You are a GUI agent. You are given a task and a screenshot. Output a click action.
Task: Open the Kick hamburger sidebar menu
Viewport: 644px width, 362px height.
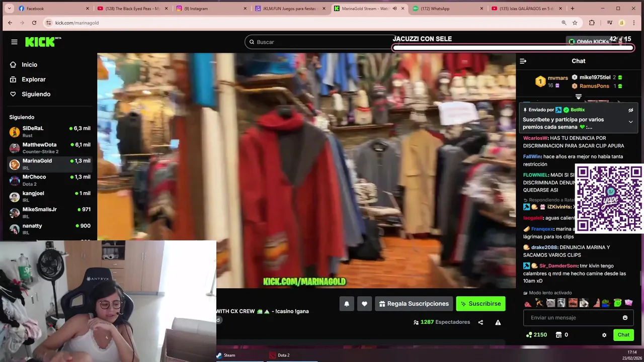click(x=14, y=42)
